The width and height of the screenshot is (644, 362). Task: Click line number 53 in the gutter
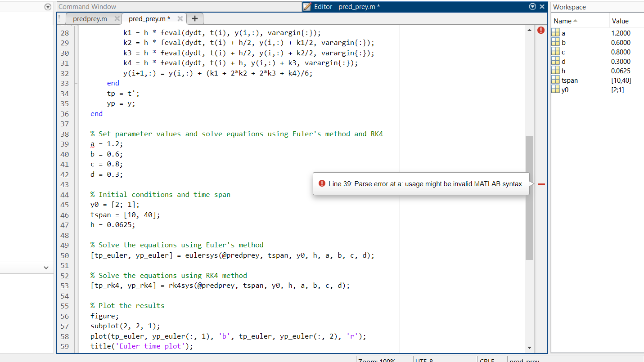(x=64, y=286)
